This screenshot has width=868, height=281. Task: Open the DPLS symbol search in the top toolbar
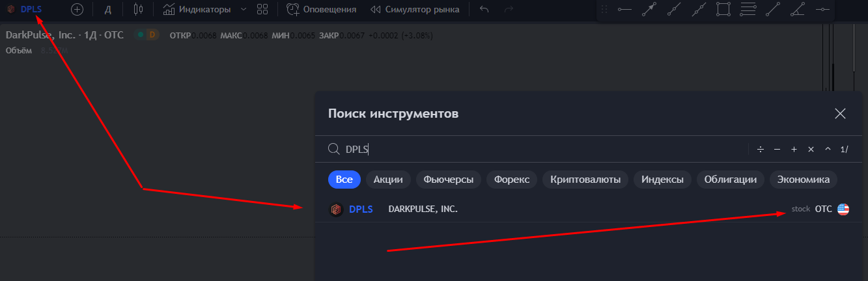pos(31,10)
